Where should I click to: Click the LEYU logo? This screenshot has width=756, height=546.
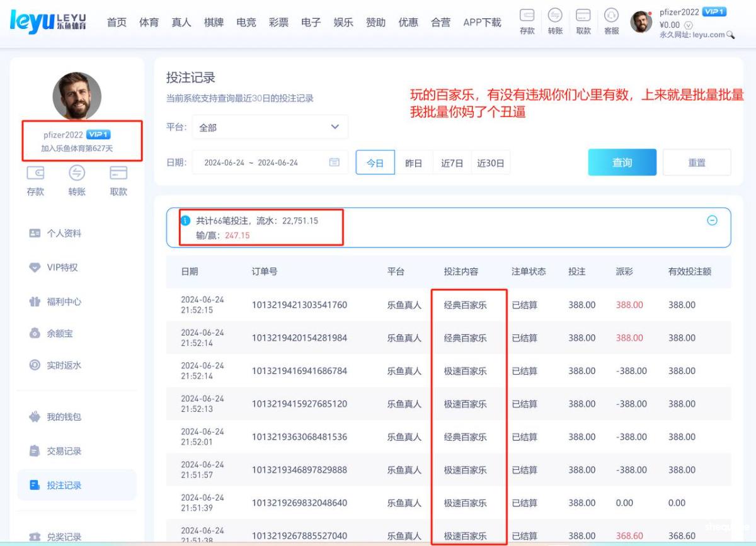click(x=49, y=21)
